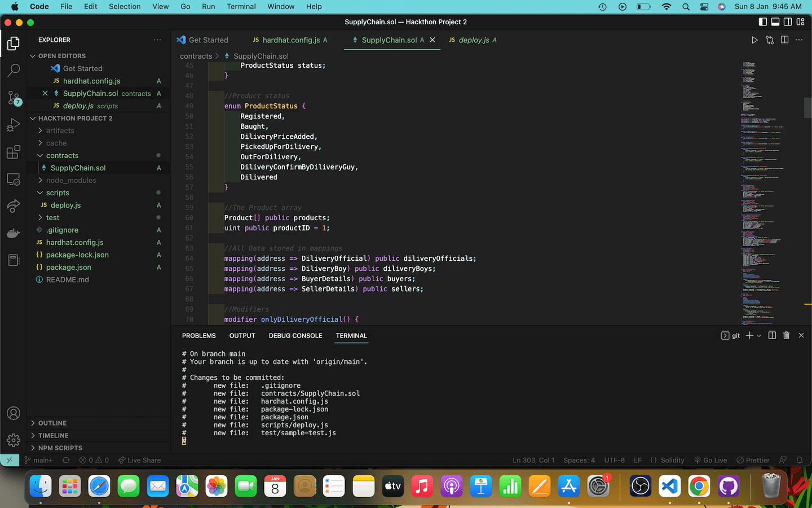Toggle Go Live server in status bar
This screenshot has width=812, height=508.
coord(710,460)
